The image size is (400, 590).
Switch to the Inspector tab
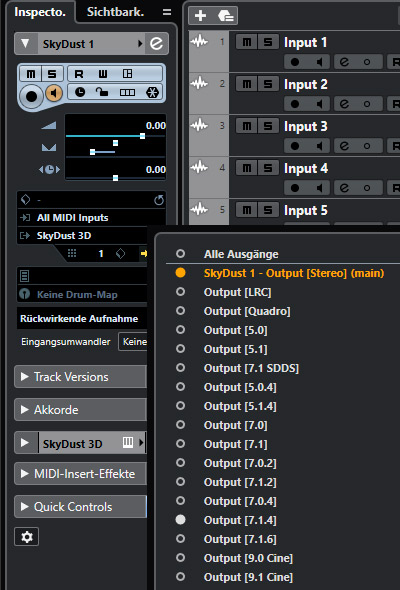(x=40, y=12)
